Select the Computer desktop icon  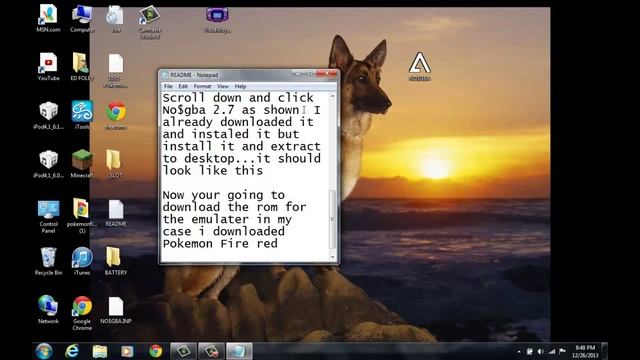tap(82, 18)
